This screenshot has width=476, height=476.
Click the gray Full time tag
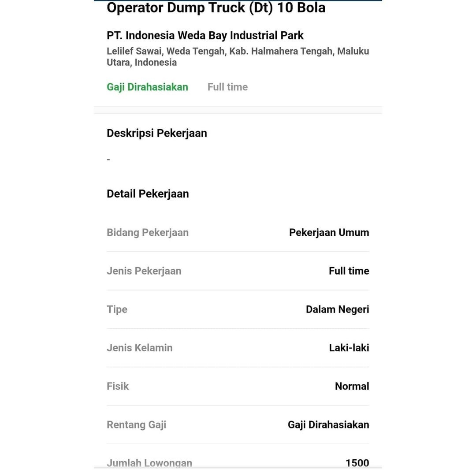[x=228, y=87]
